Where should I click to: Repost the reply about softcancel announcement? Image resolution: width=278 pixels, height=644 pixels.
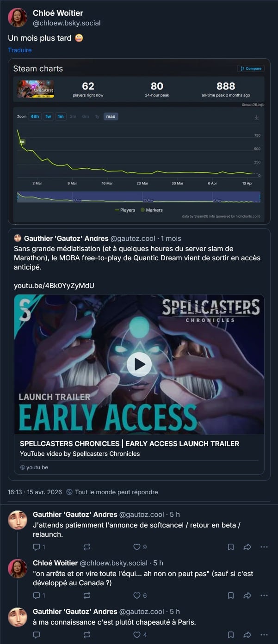86,547
